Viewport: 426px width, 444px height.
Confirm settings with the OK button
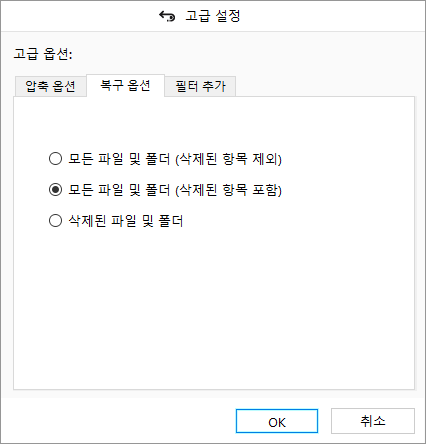(x=277, y=421)
